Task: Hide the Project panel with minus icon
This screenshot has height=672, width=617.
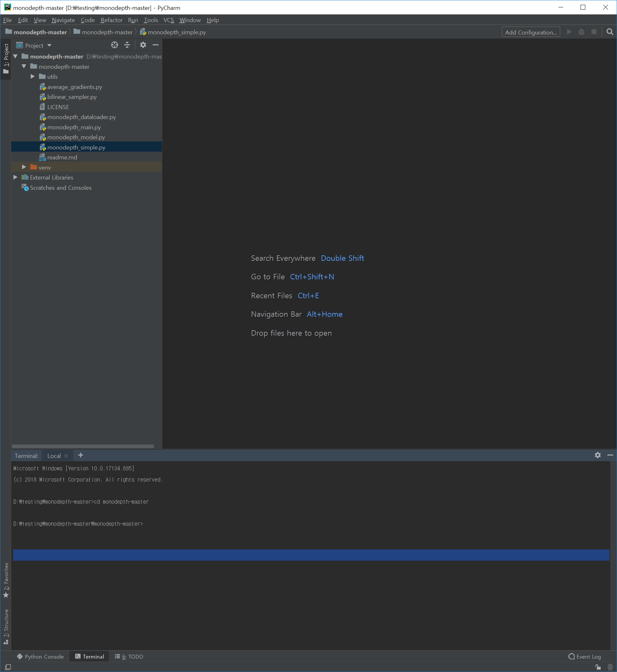Action: tap(156, 45)
